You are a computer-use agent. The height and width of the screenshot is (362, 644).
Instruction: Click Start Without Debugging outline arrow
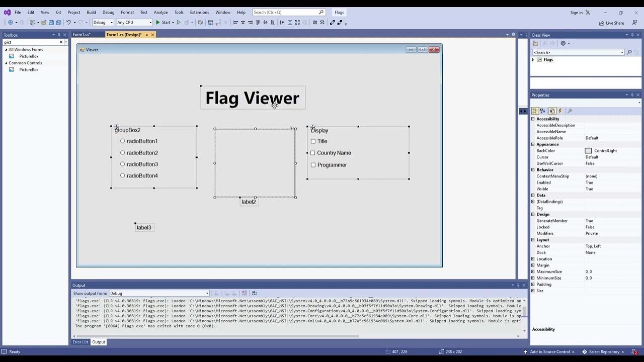[178, 22]
